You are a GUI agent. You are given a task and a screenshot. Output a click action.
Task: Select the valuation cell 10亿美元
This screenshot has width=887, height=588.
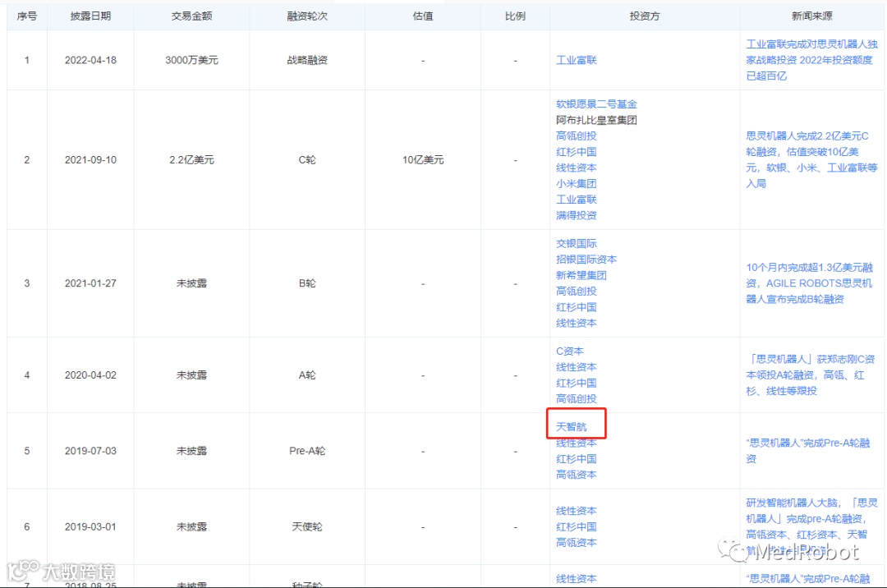[423, 160]
